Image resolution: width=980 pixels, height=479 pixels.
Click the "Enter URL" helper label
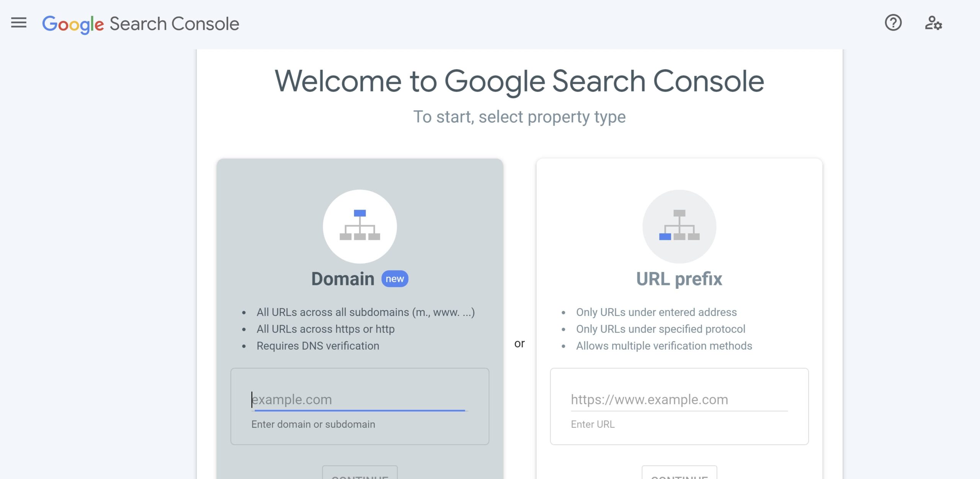[x=593, y=424]
